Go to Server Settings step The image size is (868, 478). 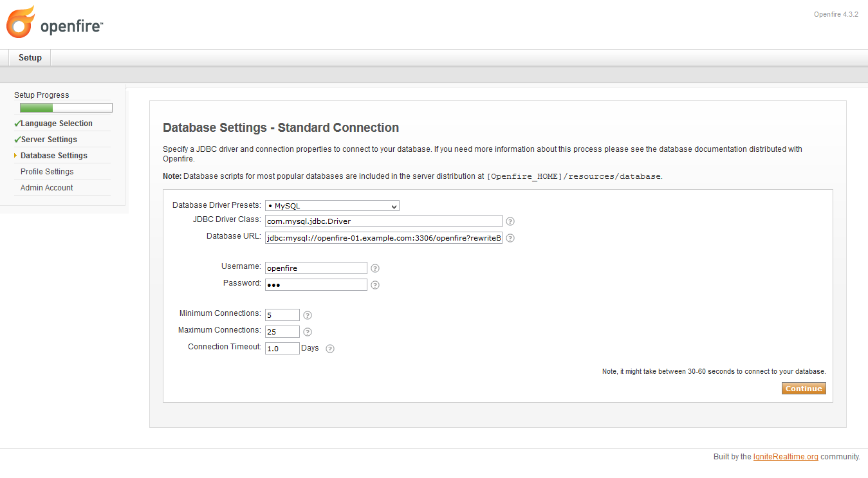pyautogui.click(x=49, y=140)
